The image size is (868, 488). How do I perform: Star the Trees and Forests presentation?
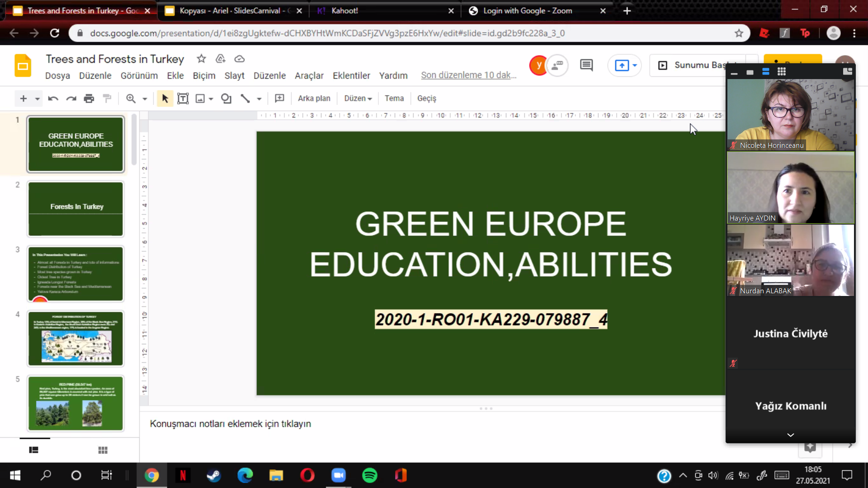(201, 59)
